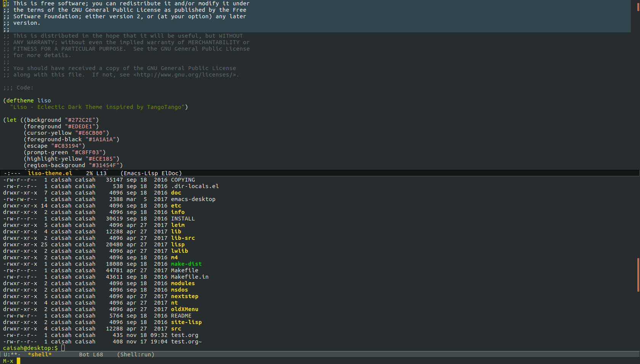Click the (Shell:run) mode indicator
Image resolution: width=640 pixels, height=364 pixels.
pos(136,354)
